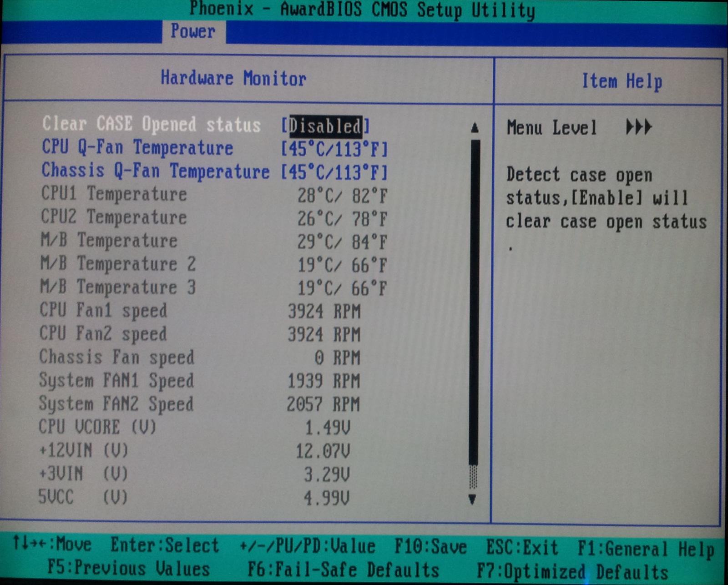Click the 1939 RPM value
Image resolution: width=728 pixels, height=585 pixels.
(x=324, y=381)
